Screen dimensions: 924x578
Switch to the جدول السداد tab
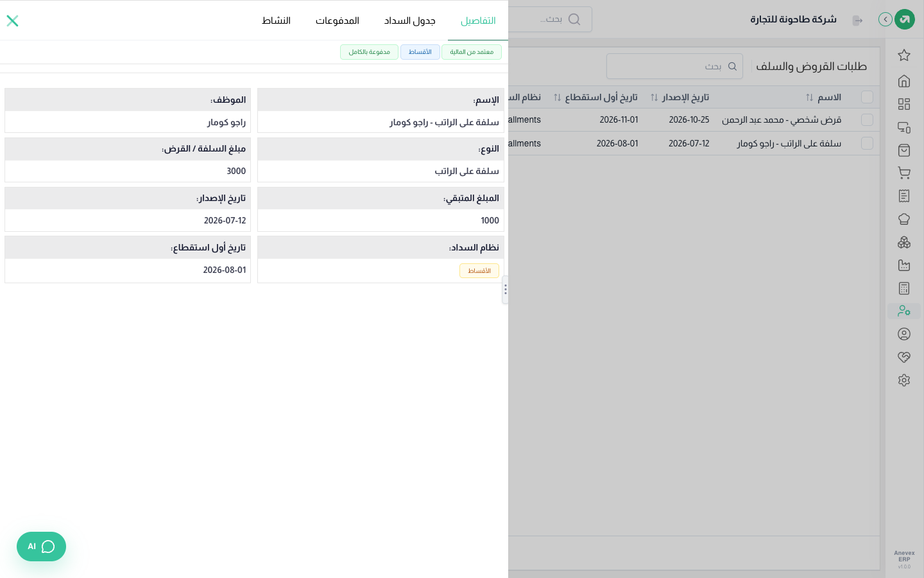[409, 21]
